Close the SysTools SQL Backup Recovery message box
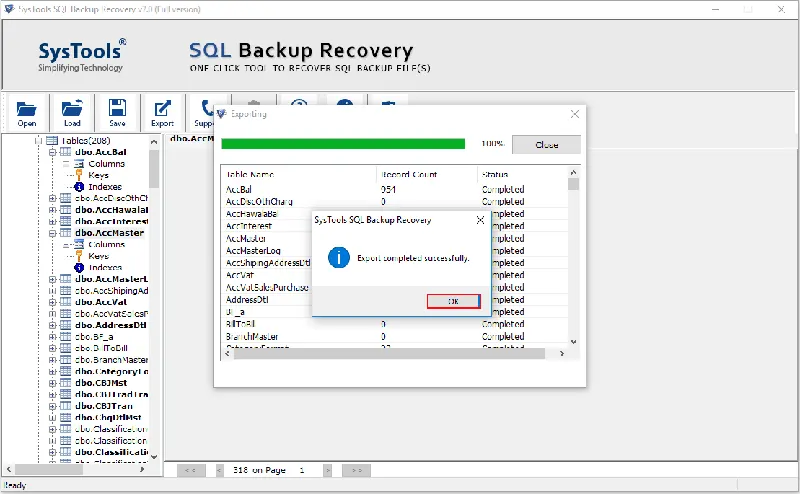The image size is (800, 494). (480, 220)
